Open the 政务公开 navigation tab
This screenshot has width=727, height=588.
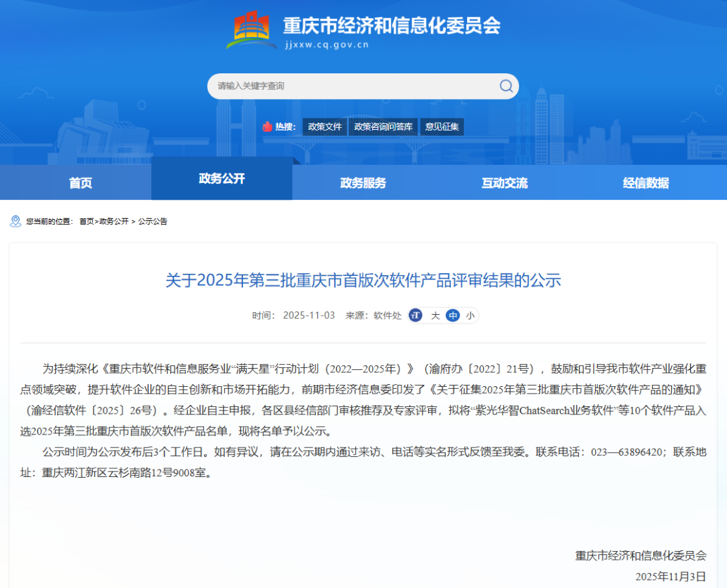tap(221, 179)
